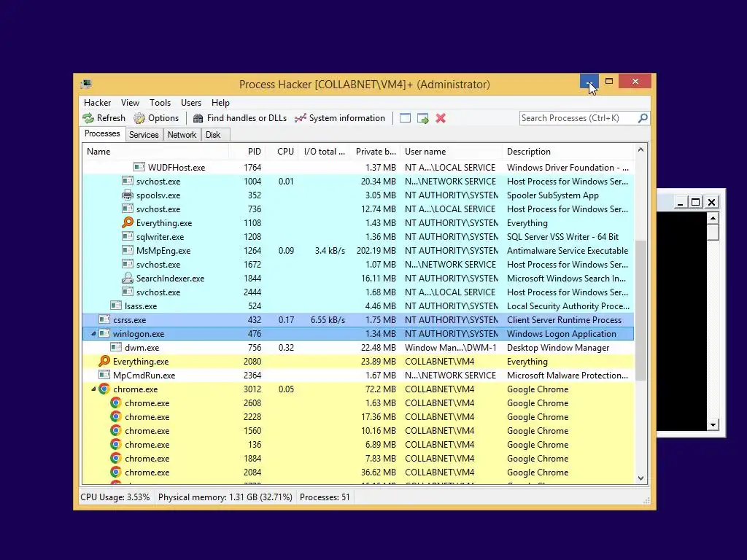Image resolution: width=747 pixels, height=560 pixels.
Task: Click background window's scroll down arrow
Action: pyautogui.click(x=713, y=425)
